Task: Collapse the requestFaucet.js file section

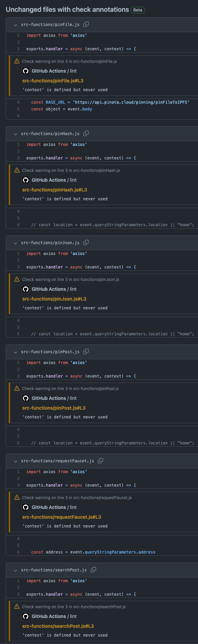Action: tap(16, 461)
